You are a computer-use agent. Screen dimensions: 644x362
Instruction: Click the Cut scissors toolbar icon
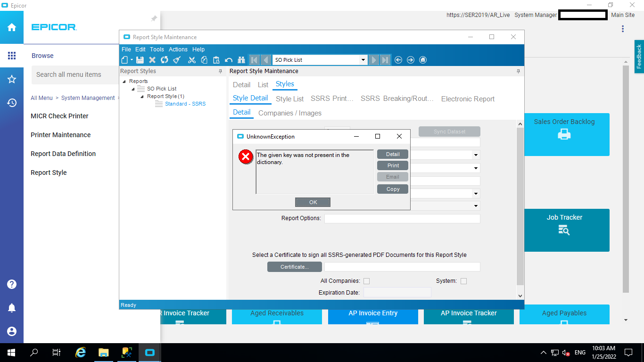[191, 60]
